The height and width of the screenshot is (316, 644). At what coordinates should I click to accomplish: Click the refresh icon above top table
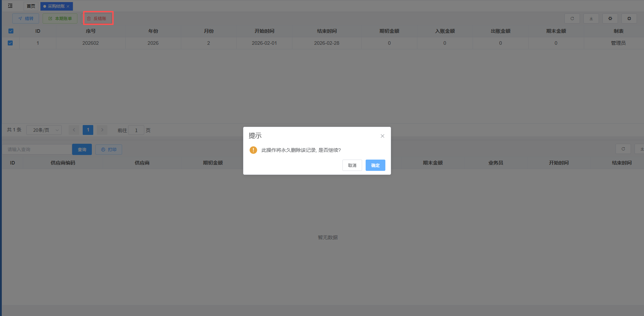572,19
